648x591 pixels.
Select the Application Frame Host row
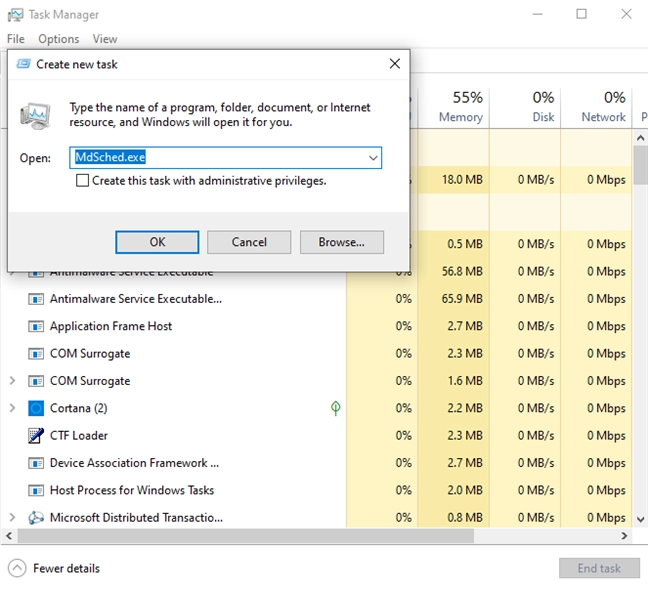(x=316, y=326)
